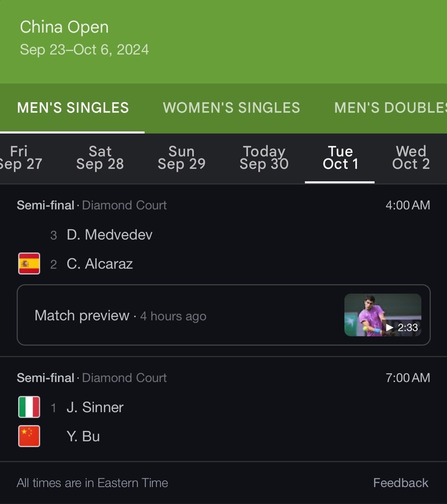447x504 pixels.
Task: Click player name D. Medvedev
Action: [110, 235]
